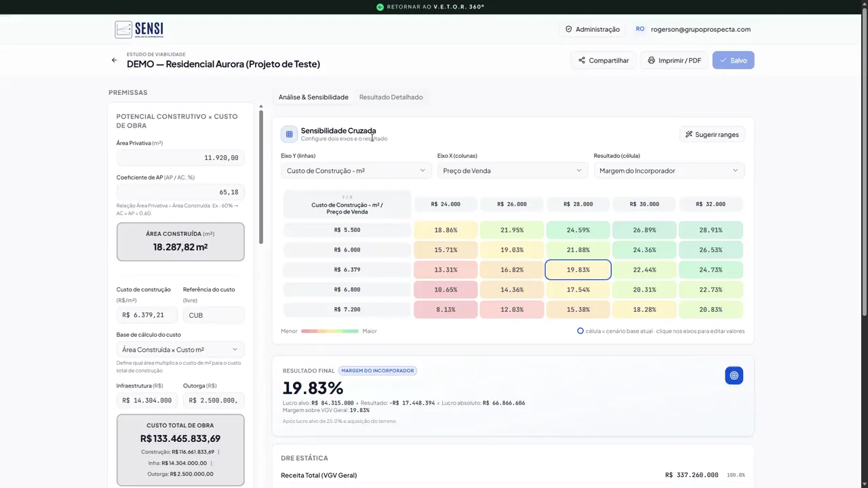The height and width of the screenshot is (488, 868).
Task: Click column header R$ 32.000
Action: click(711, 204)
